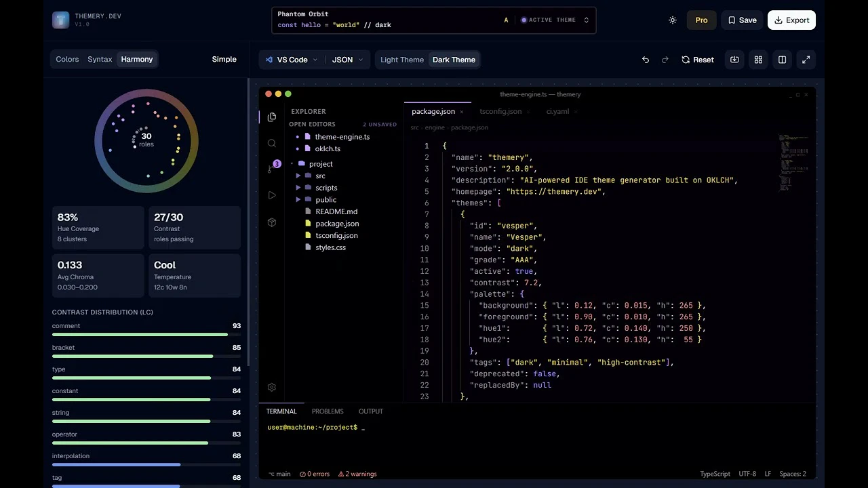Toggle light mode with sun icon
This screenshot has width=868, height=488.
(673, 20)
